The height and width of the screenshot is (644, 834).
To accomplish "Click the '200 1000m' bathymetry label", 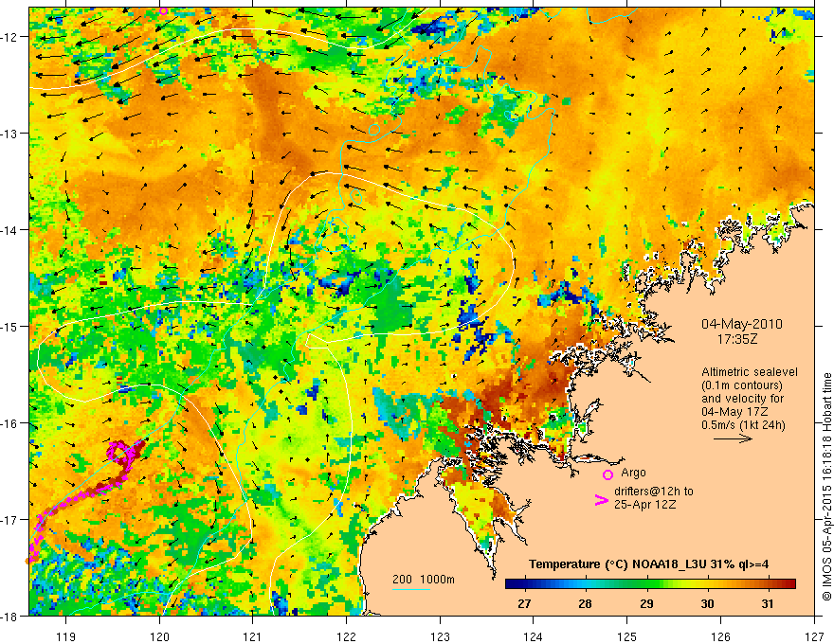I will (x=424, y=580).
